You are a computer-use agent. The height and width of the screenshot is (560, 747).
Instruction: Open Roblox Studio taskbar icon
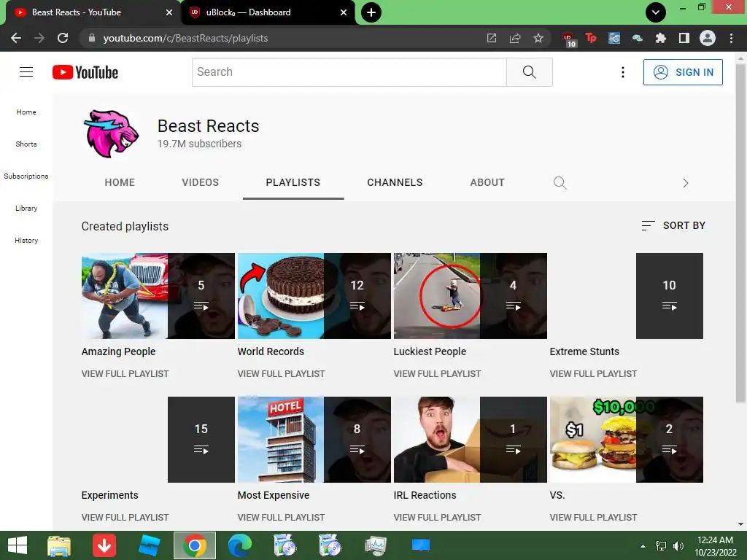point(149,545)
